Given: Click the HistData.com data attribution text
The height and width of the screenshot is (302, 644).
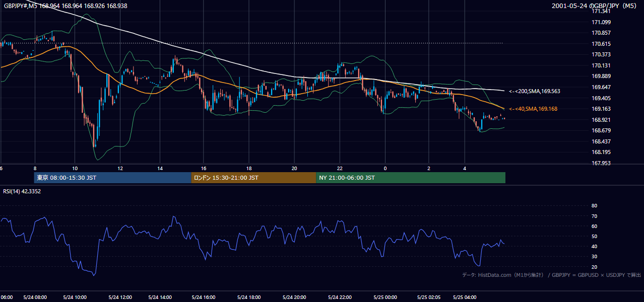Looking at the screenshot, I should 551,275.
